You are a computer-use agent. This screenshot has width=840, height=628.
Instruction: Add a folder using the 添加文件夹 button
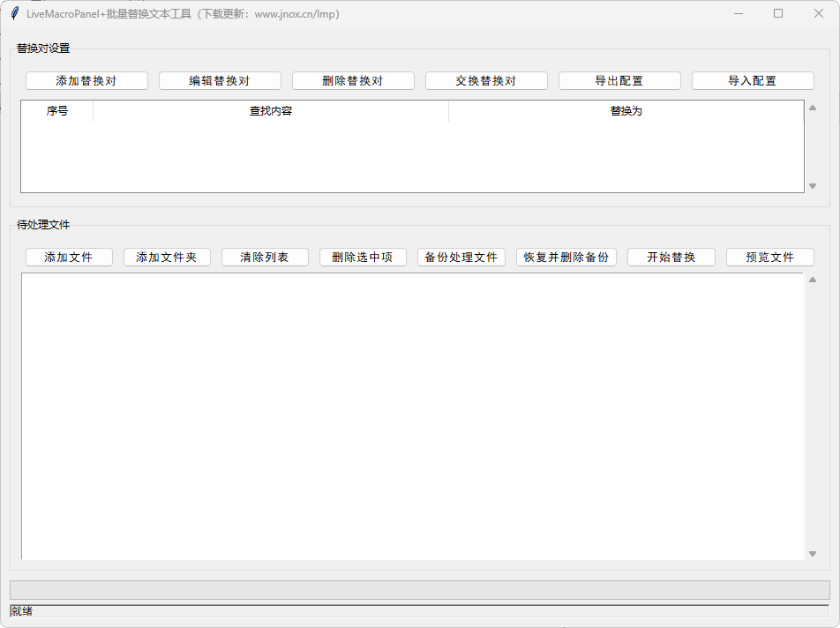point(167,258)
